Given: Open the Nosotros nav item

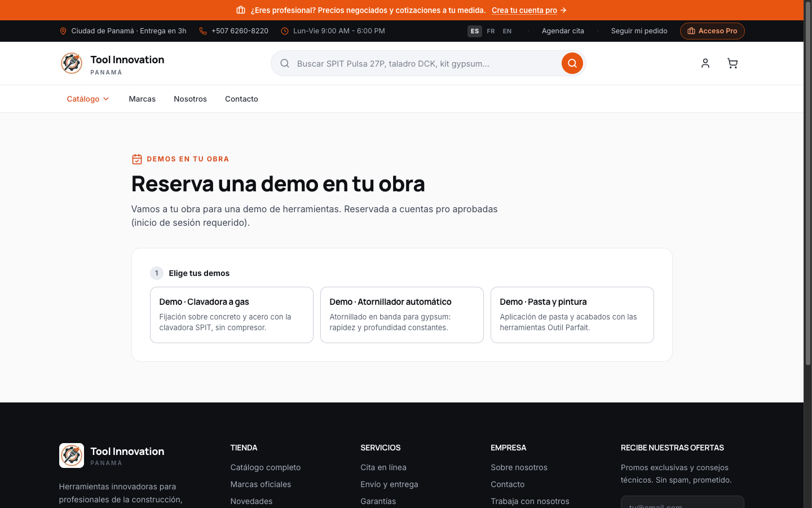Looking at the screenshot, I should click(190, 99).
